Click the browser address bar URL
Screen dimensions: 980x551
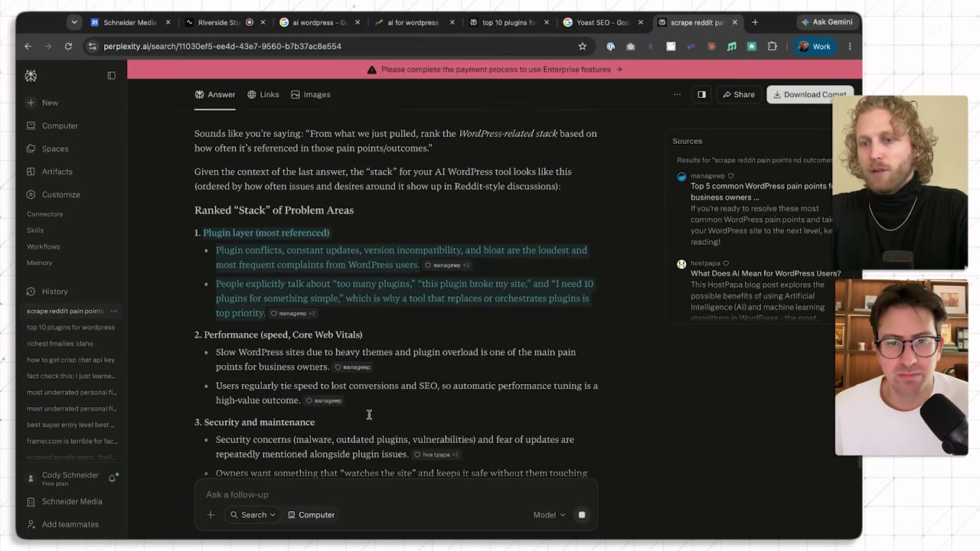point(222,47)
